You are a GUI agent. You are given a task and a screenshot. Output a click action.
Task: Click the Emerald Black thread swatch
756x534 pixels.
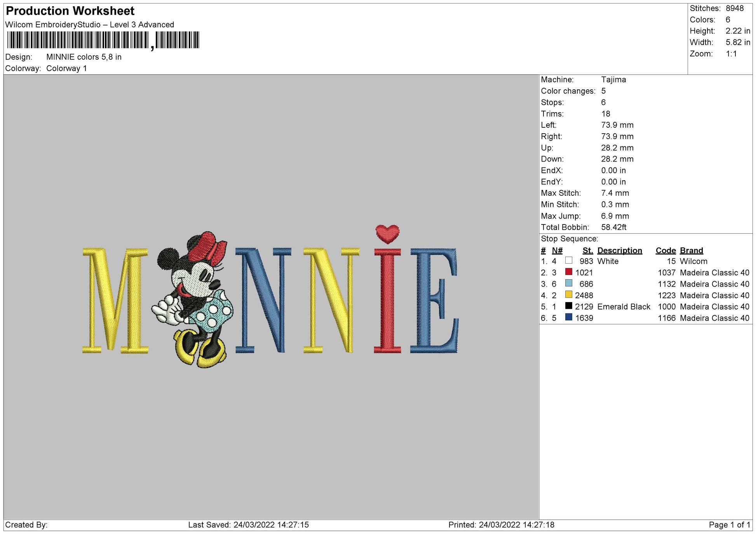click(x=568, y=306)
